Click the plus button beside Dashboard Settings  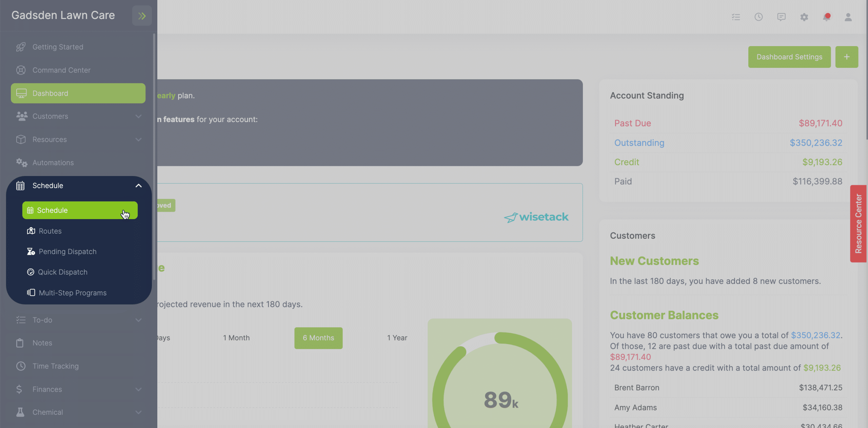click(847, 57)
